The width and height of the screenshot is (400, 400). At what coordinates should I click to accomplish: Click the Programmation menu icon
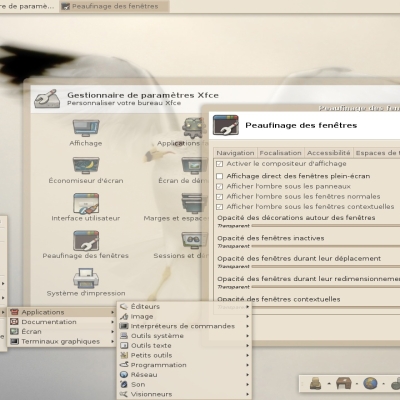124,365
